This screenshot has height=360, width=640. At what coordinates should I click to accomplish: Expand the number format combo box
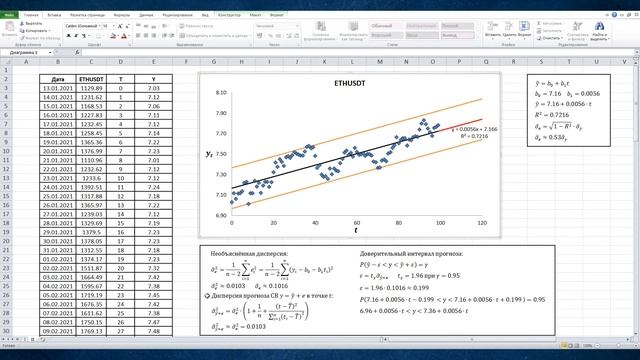tap(297, 26)
